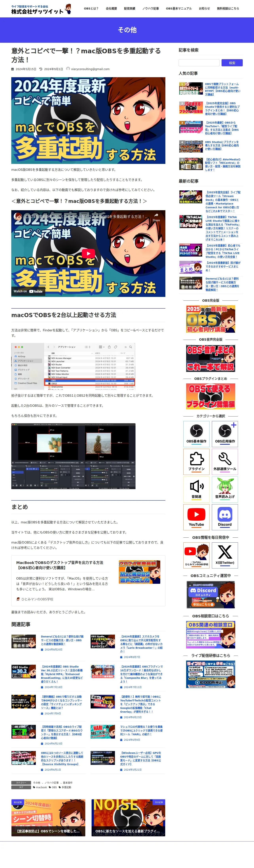Open the お知らせ menu item

(204, 9)
